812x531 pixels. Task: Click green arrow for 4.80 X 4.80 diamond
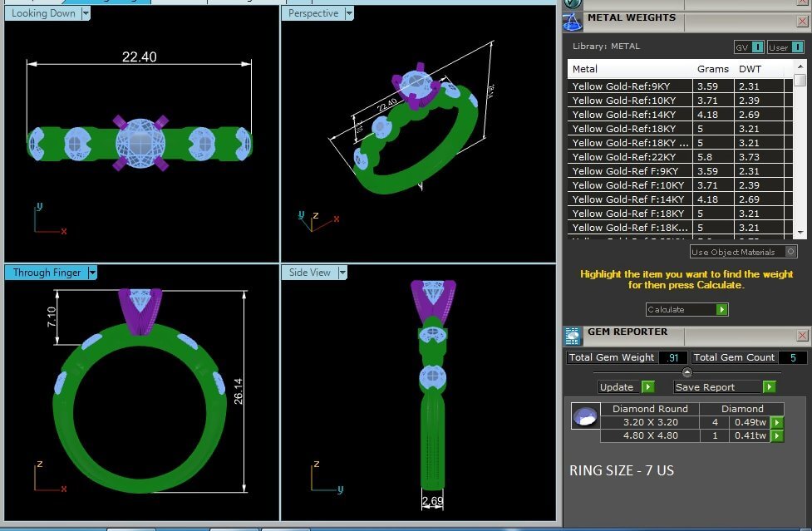(x=777, y=435)
